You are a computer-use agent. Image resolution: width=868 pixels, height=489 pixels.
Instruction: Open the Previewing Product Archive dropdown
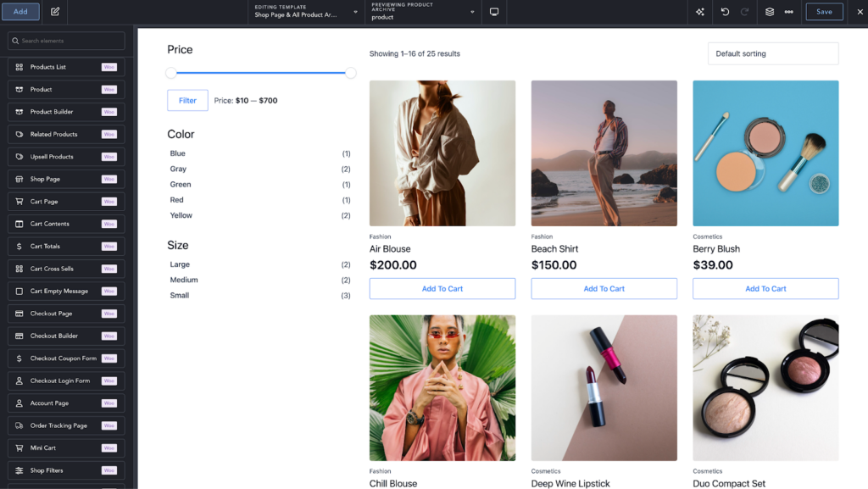[x=475, y=12]
